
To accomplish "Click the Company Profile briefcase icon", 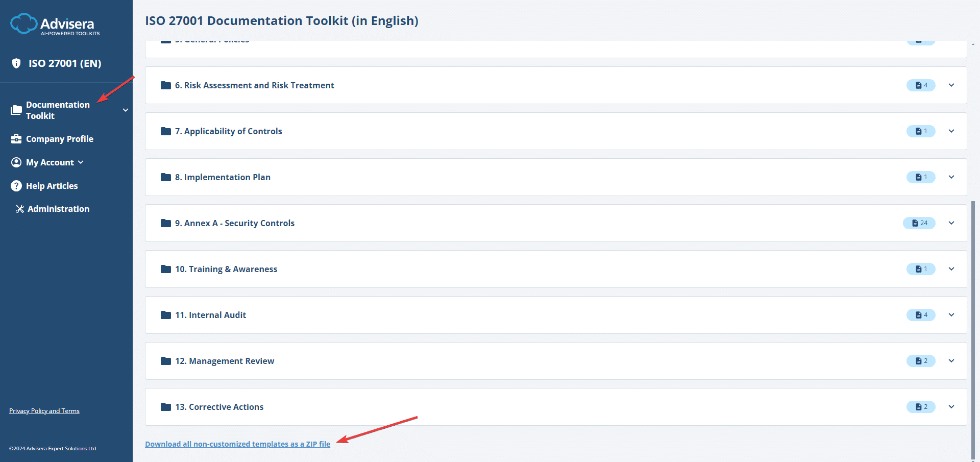I will coord(16,139).
